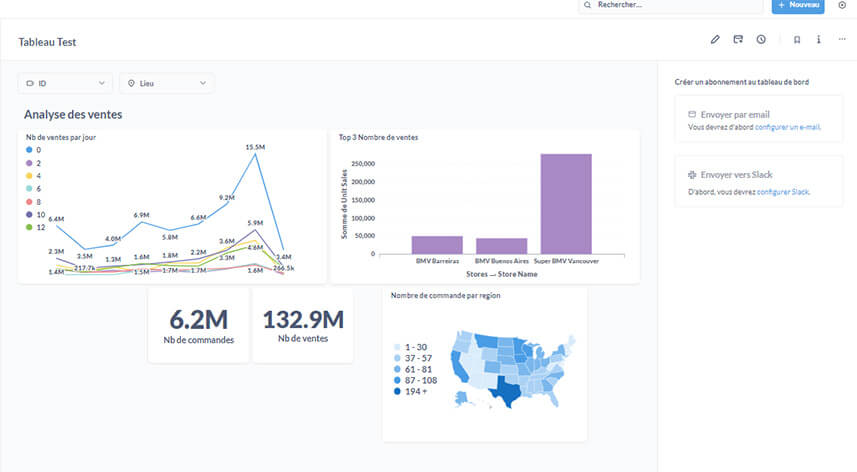Open the clock history icon

(x=761, y=39)
